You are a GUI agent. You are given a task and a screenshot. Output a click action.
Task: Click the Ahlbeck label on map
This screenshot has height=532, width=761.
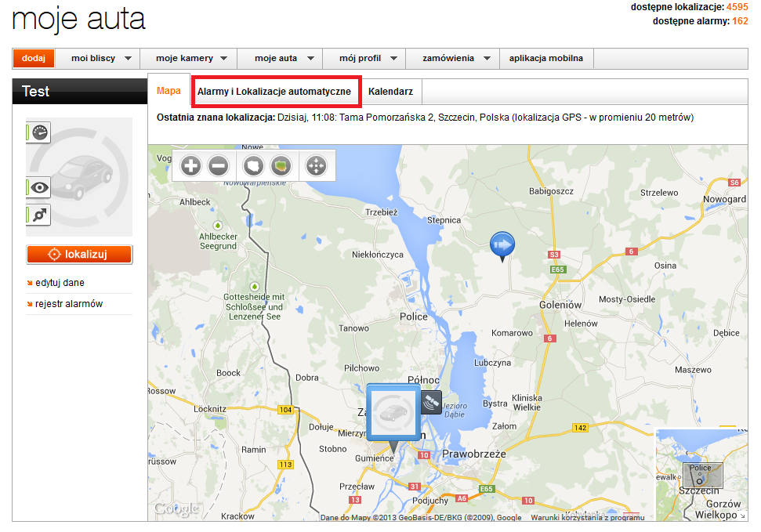click(195, 202)
